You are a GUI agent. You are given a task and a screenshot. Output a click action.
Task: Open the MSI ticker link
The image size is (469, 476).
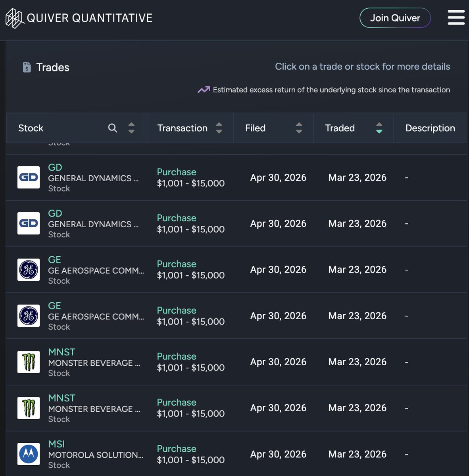pyautogui.click(x=56, y=444)
